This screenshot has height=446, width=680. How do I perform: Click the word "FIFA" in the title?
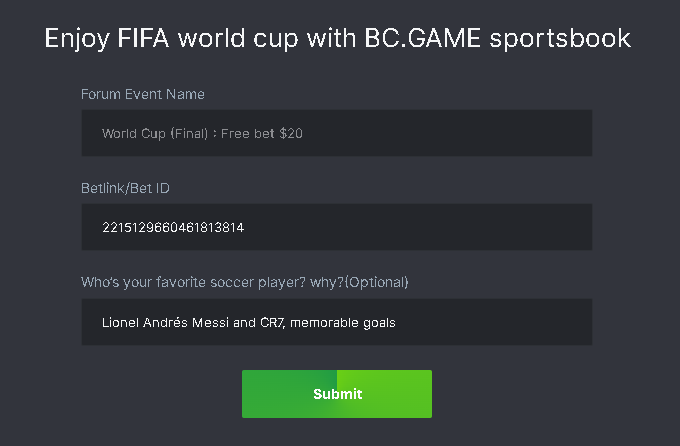(147, 38)
